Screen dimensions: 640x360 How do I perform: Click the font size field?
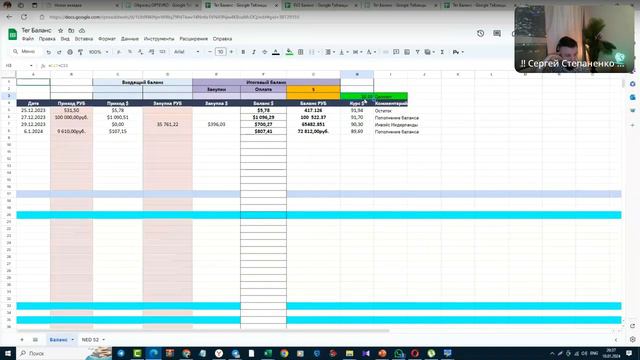[220, 52]
